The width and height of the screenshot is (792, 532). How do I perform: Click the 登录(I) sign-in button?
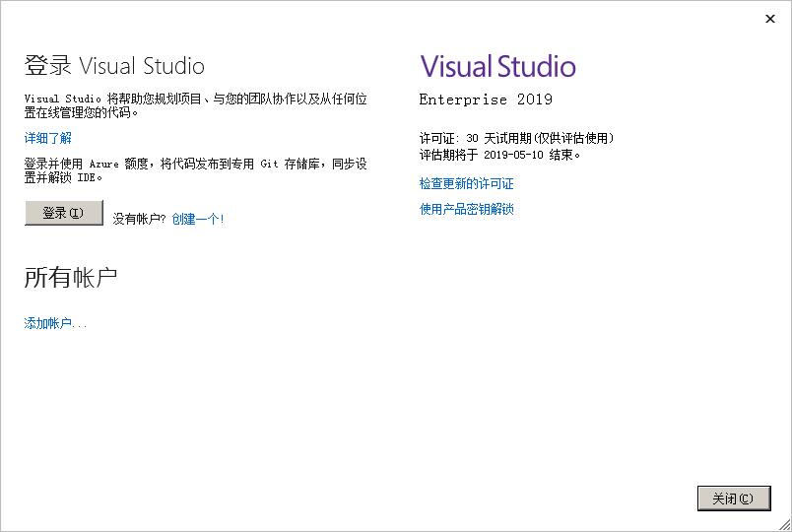[64, 213]
